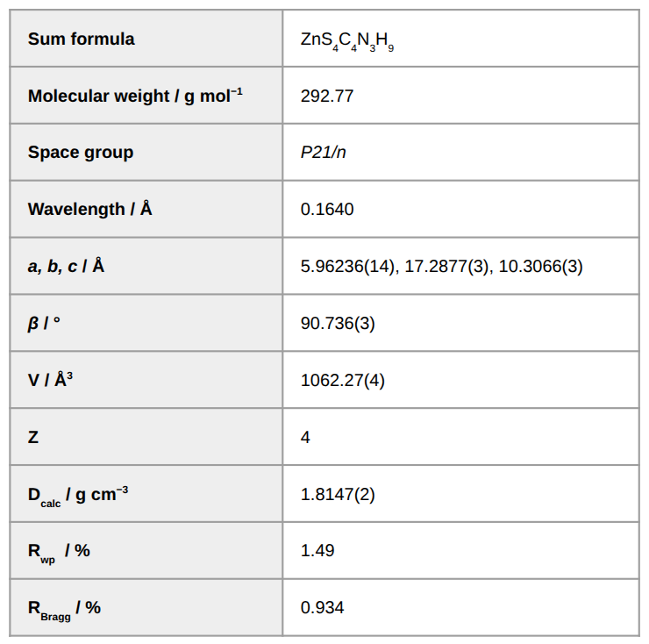This screenshot has width=649, height=644.
Task: Select the 0.1640 wavelength value
Action: click(327, 210)
